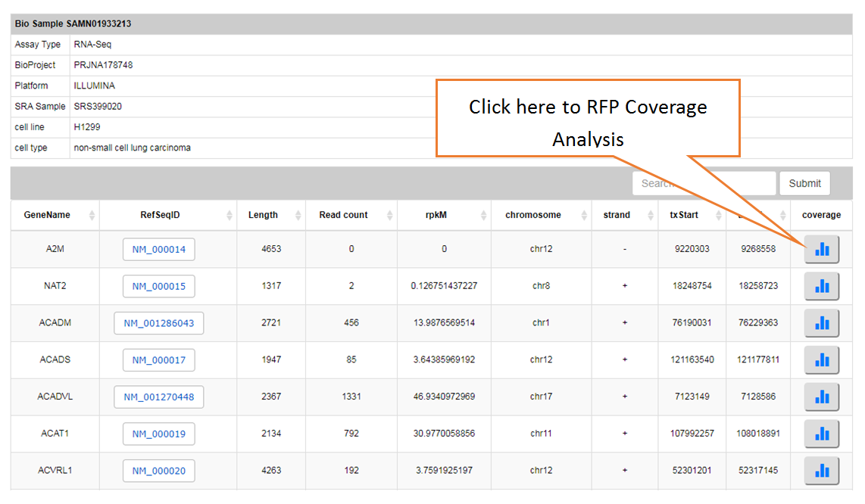Viewport: 865px width, 504px height.
Task: Click rpkM value 3.64385969192
Action: pos(444,360)
